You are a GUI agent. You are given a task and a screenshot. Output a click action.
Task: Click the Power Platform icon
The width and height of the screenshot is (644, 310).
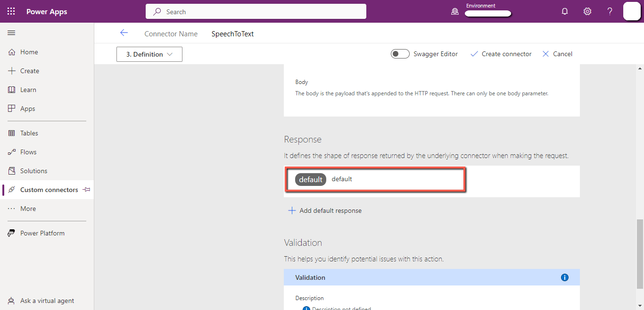[x=12, y=233]
